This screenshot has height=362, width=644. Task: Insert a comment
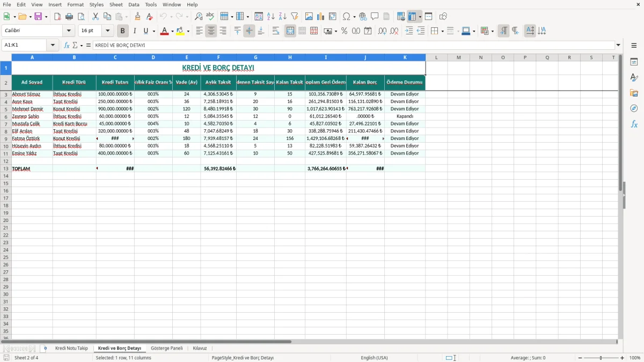[375, 17]
